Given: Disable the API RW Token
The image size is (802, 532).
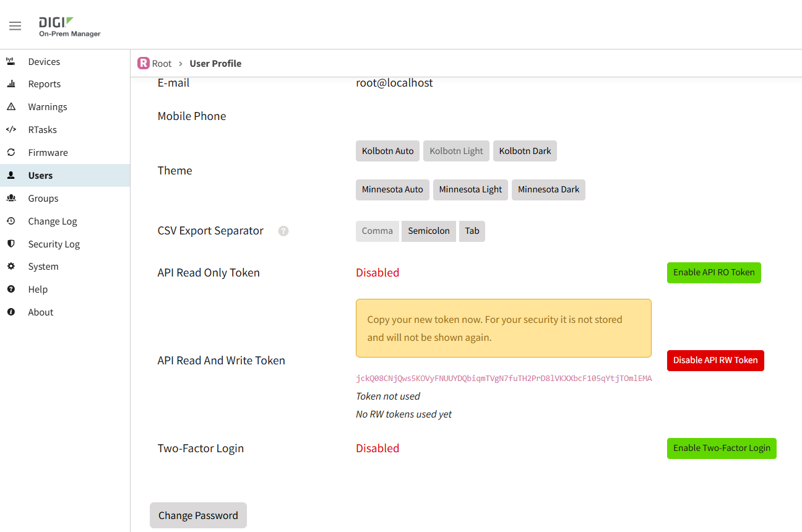Looking at the screenshot, I should point(715,361).
